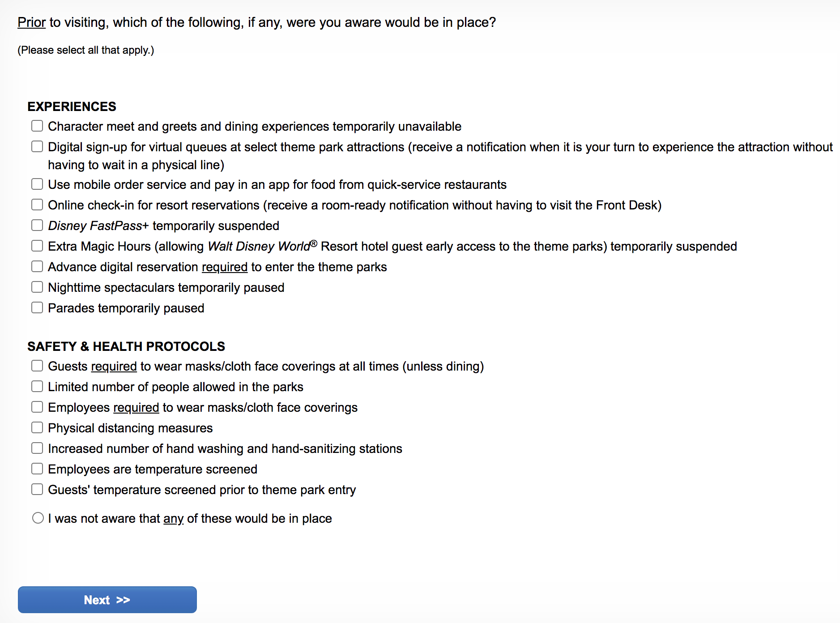Viewport: 840px width, 623px height.
Task: Tick Disney FastPass+ temporarily suspended box
Action: (x=37, y=226)
